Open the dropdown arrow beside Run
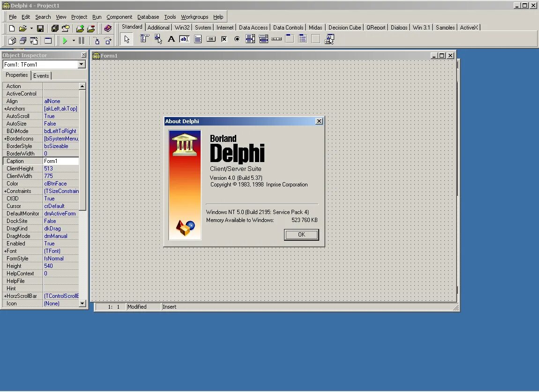Screen dimensions: 539x392 click(74, 41)
